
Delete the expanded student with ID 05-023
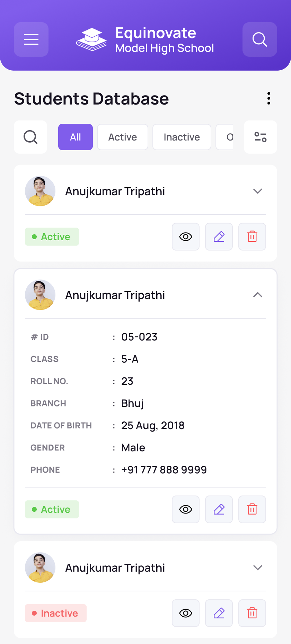(x=252, y=509)
